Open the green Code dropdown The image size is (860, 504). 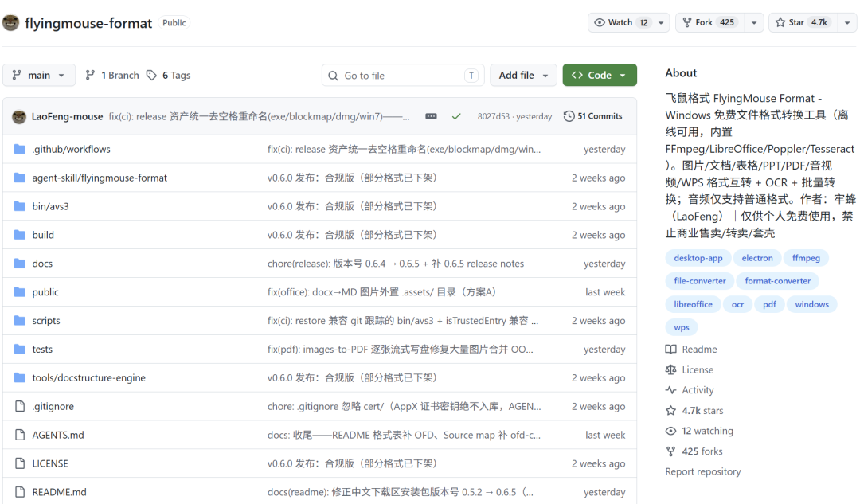click(x=600, y=75)
